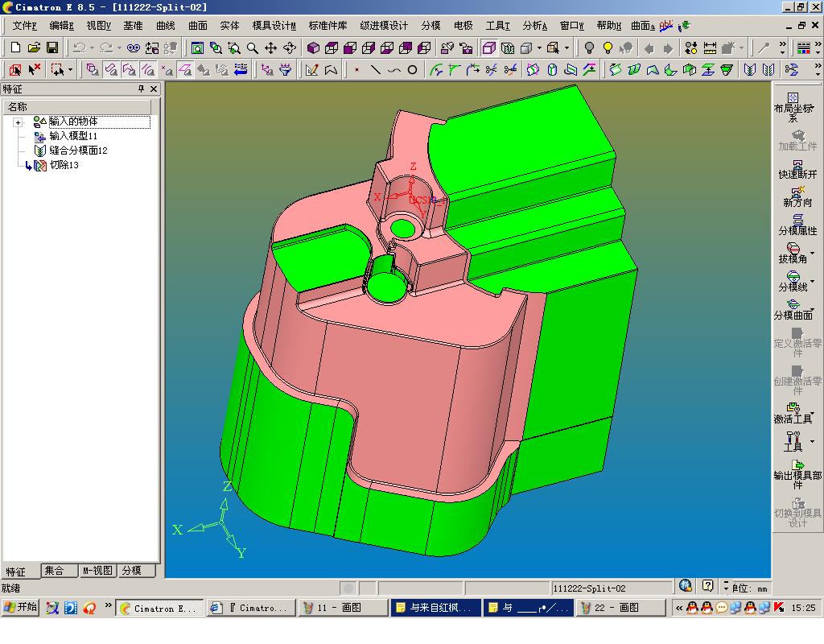Click the Redo arrow icon
The height and width of the screenshot is (644, 824).
(x=107, y=47)
